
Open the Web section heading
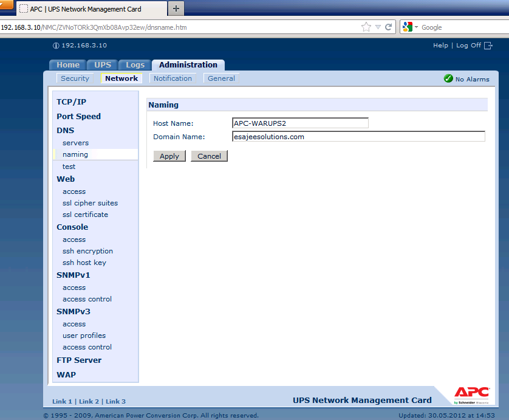point(66,179)
